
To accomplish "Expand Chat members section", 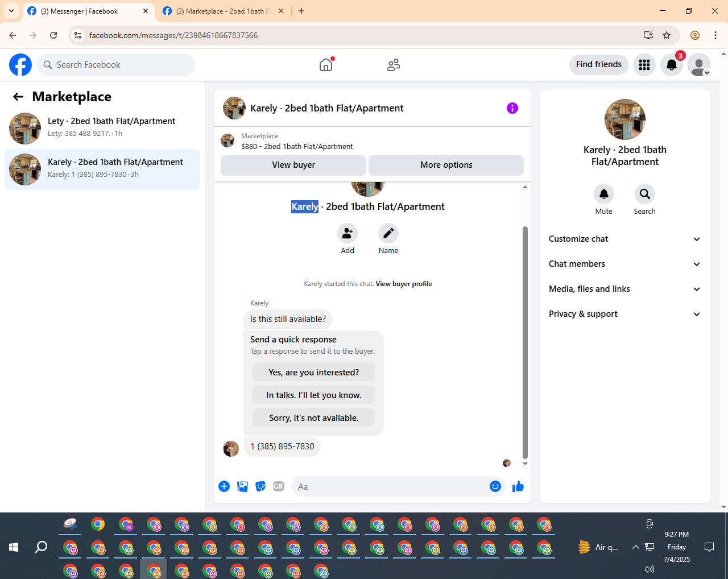I will (x=624, y=264).
